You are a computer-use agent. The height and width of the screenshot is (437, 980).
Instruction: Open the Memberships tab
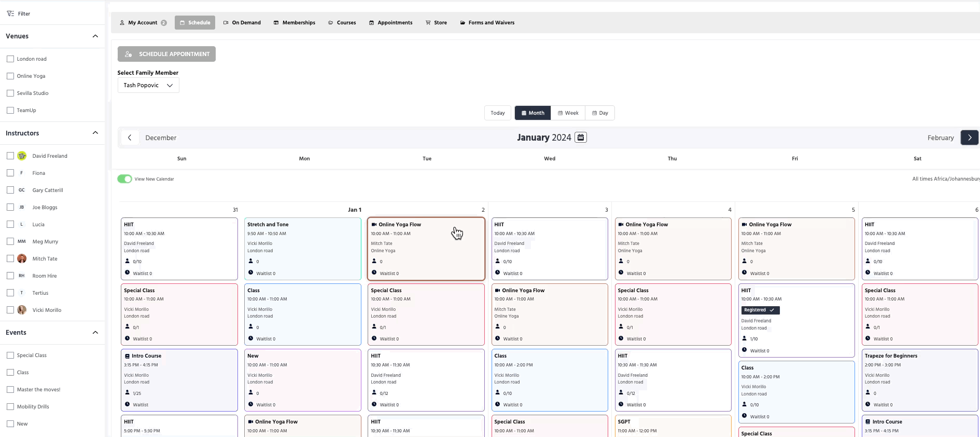(294, 23)
